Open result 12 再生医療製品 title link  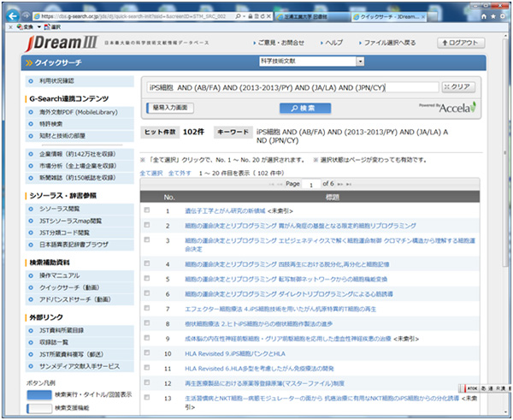pos(265,383)
